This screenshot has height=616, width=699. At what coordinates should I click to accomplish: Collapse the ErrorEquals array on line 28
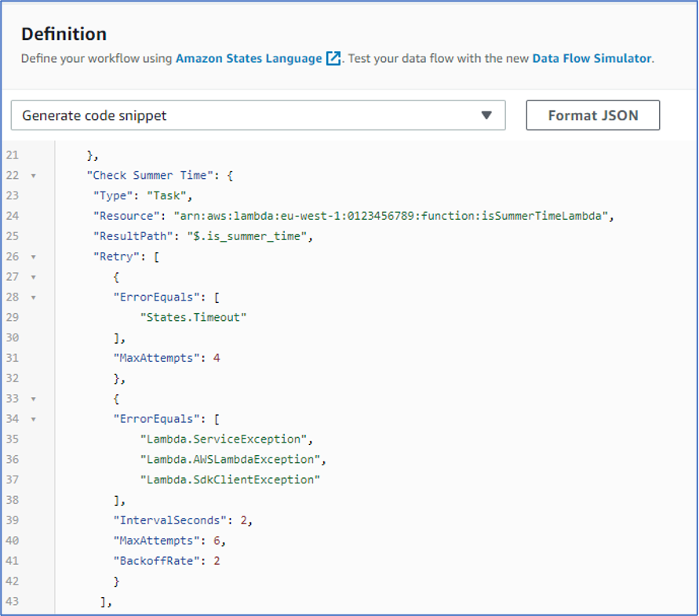(31, 297)
